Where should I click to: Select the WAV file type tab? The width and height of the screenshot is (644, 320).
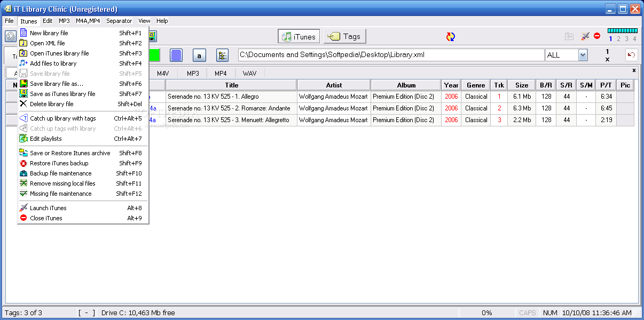[x=249, y=74]
